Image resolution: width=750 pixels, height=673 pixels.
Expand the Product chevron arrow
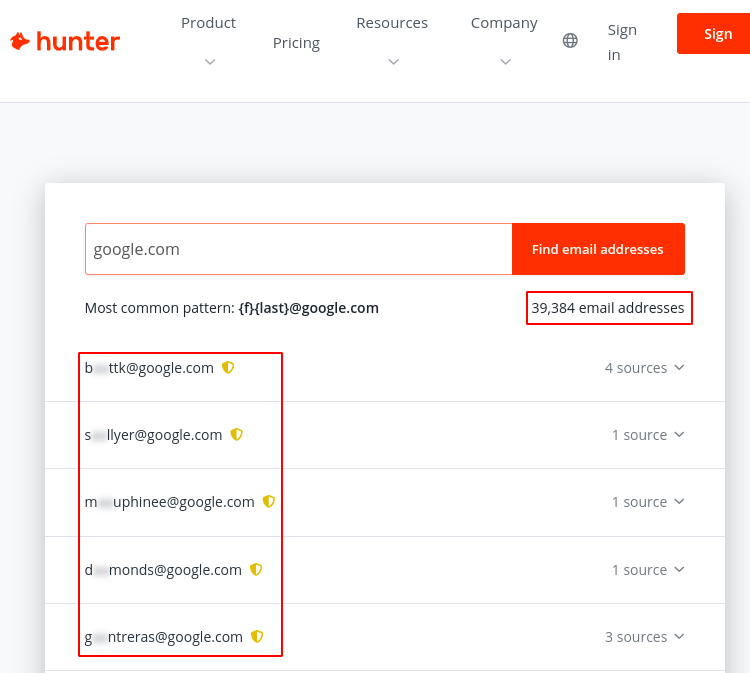click(x=210, y=62)
